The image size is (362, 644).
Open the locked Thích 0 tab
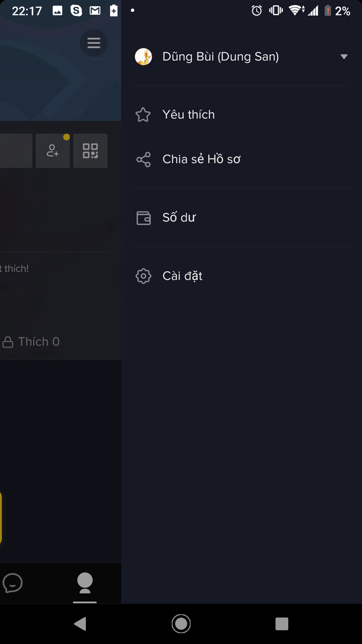point(31,341)
